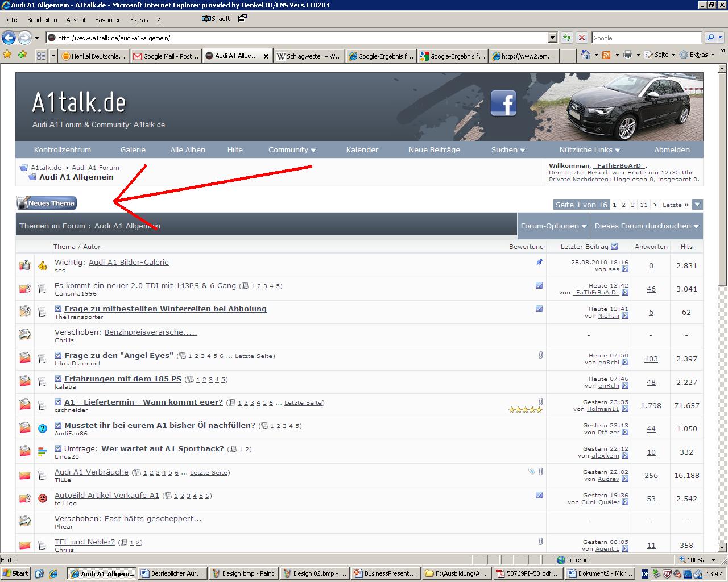Expand the address bar URL dropdown

click(552, 38)
